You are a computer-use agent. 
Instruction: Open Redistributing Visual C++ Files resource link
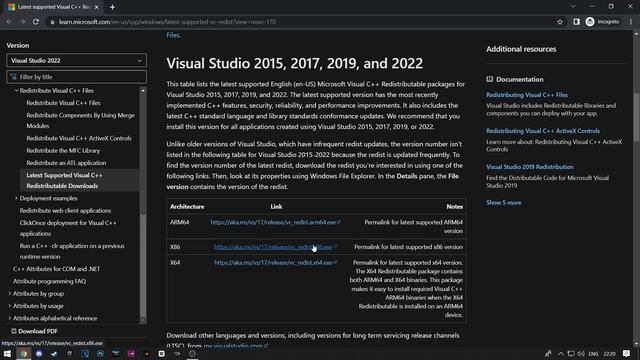click(527, 95)
